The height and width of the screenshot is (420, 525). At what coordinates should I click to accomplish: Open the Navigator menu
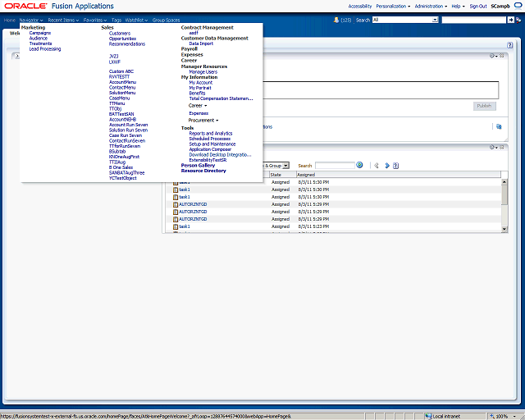click(x=31, y=20)
